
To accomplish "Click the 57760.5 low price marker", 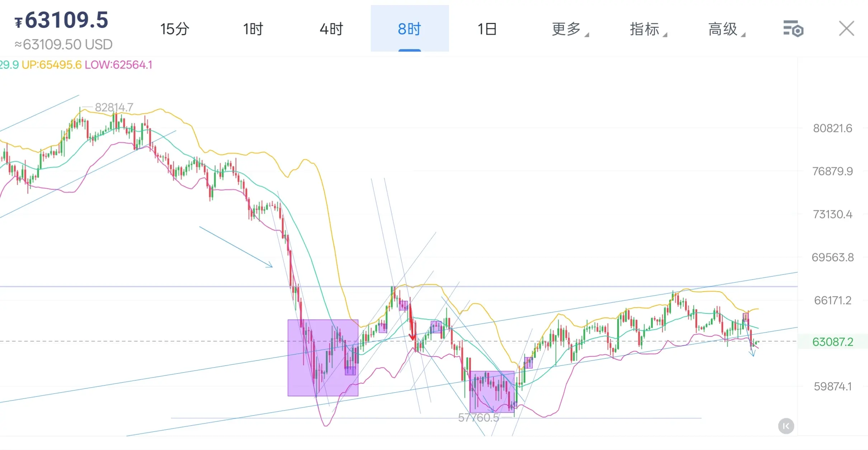I will tap(478, 417).
